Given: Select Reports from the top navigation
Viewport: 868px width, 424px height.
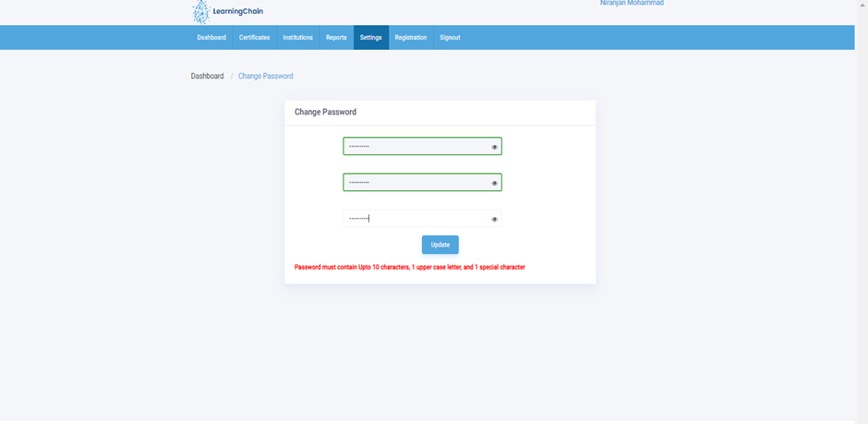Looking at the screenshot, I should pyautogui.click(x=336, y=38).
